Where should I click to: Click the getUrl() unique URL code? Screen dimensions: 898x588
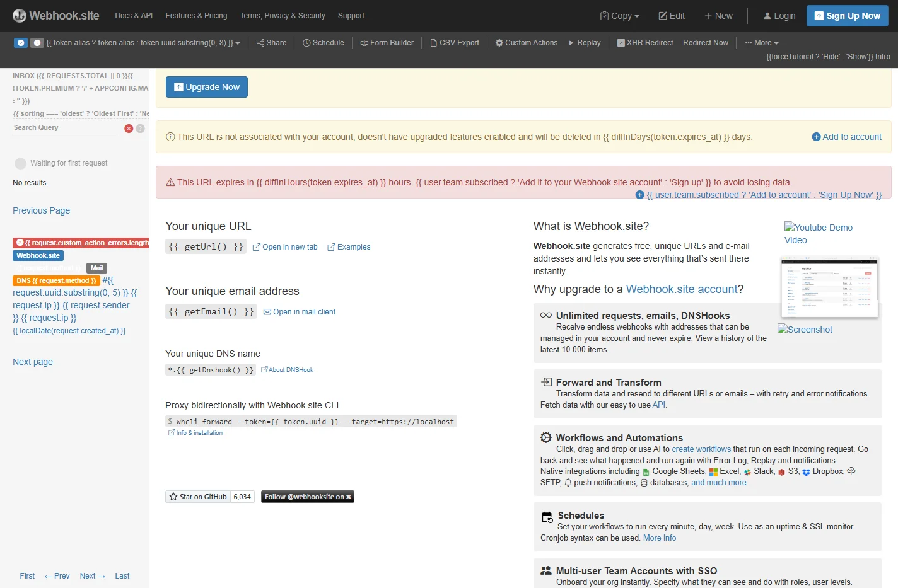click(x=206, y=246)
